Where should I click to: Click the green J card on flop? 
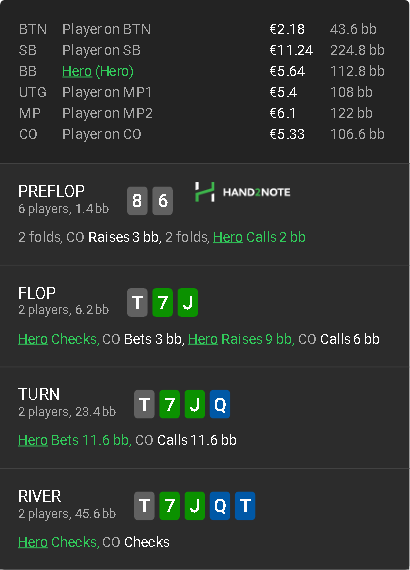(x=188, y=302)
